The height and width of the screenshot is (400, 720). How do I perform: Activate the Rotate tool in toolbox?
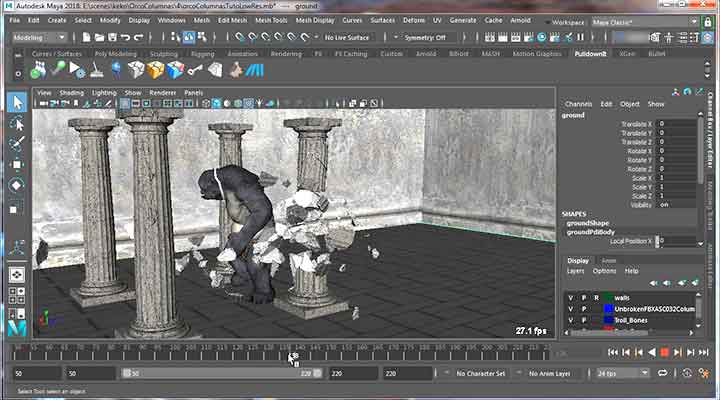point(17,185)
